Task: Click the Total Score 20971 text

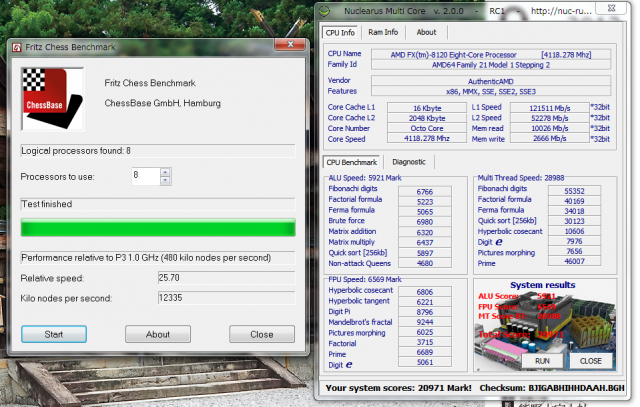Action: click(520, 335)
